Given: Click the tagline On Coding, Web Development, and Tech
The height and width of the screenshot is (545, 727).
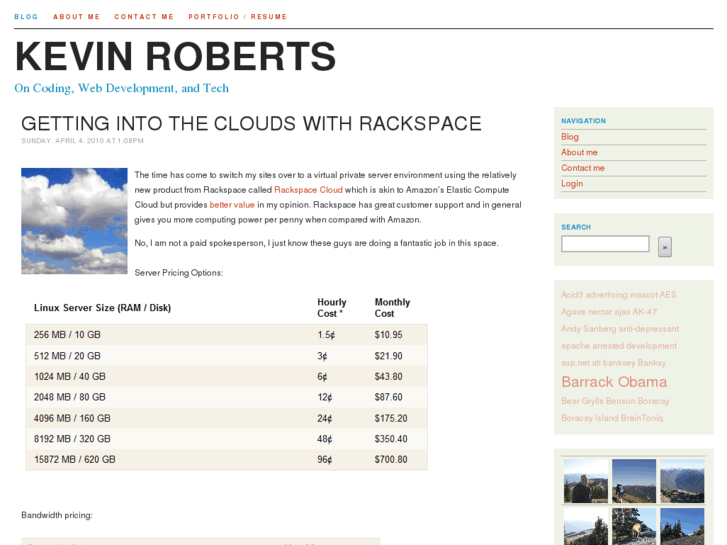Looking at the screenshot, I should 121,88.
